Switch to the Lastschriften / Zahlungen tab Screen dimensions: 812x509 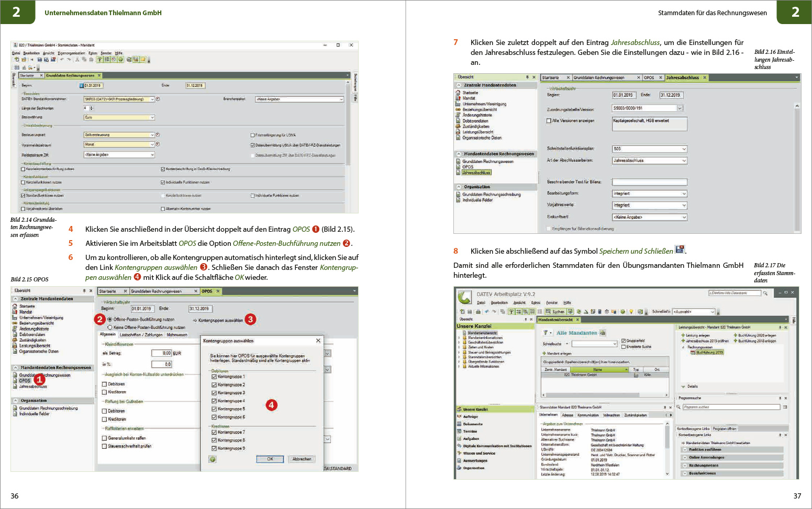point(141,335)
